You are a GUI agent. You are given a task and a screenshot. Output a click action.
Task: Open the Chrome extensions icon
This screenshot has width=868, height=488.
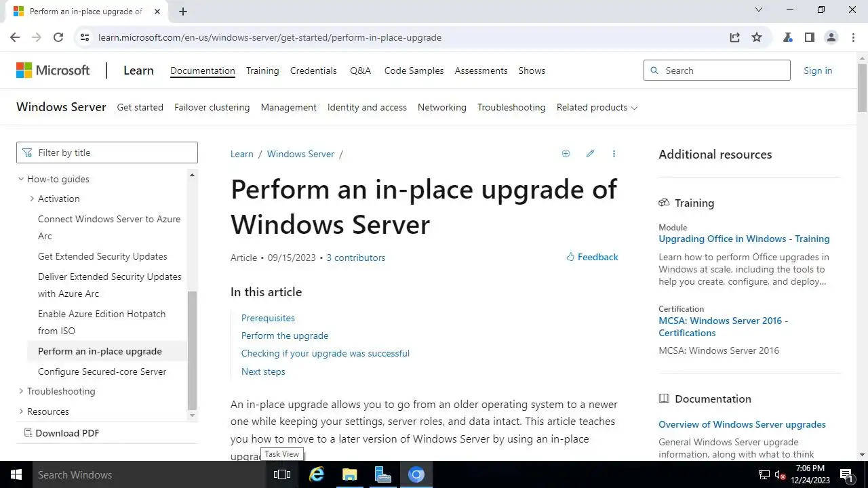(x=787, y=37)
